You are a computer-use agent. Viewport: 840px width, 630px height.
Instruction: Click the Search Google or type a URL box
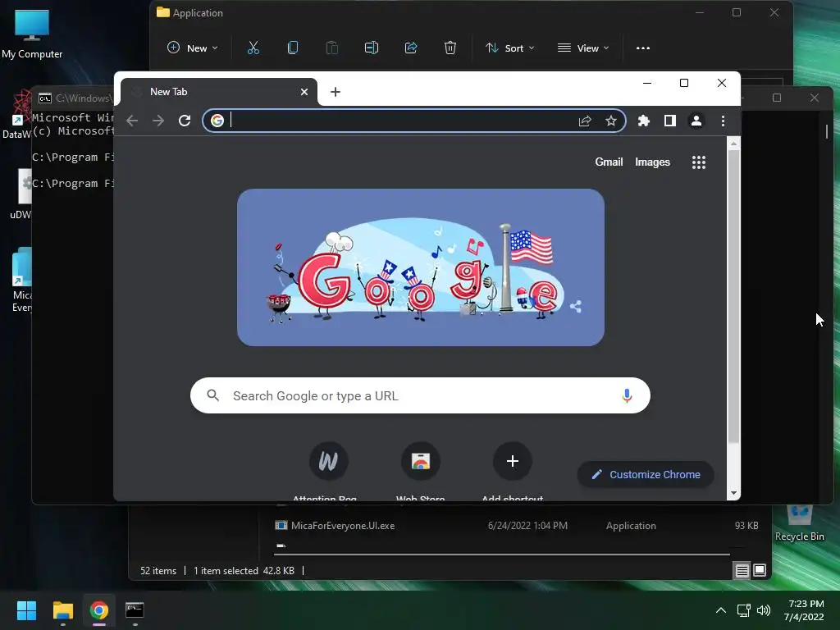point(421,396)
